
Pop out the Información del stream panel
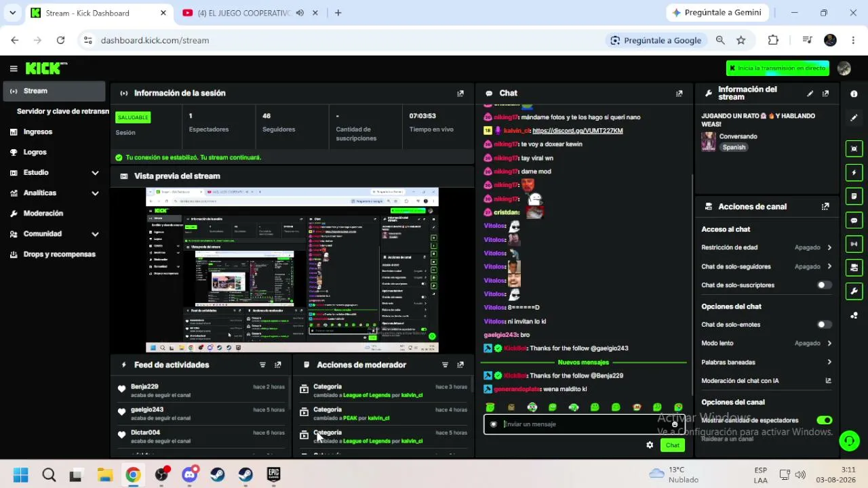tap(825, 94)
